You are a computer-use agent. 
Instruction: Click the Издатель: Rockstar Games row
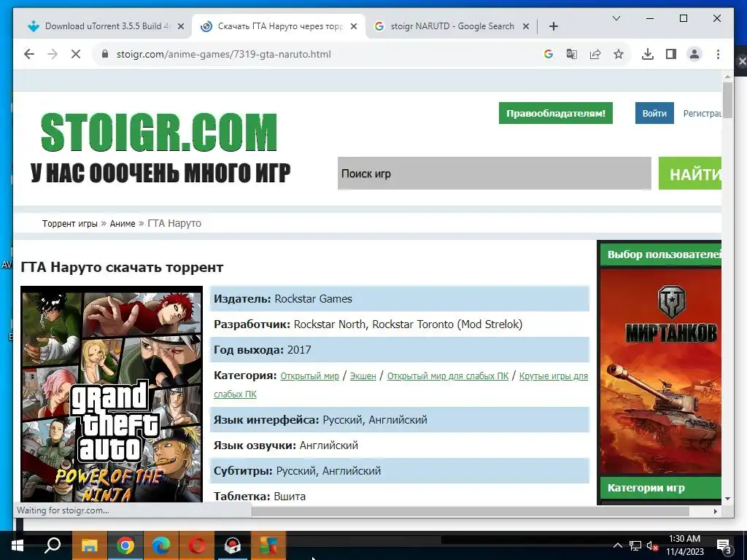(x=400, y=298)
